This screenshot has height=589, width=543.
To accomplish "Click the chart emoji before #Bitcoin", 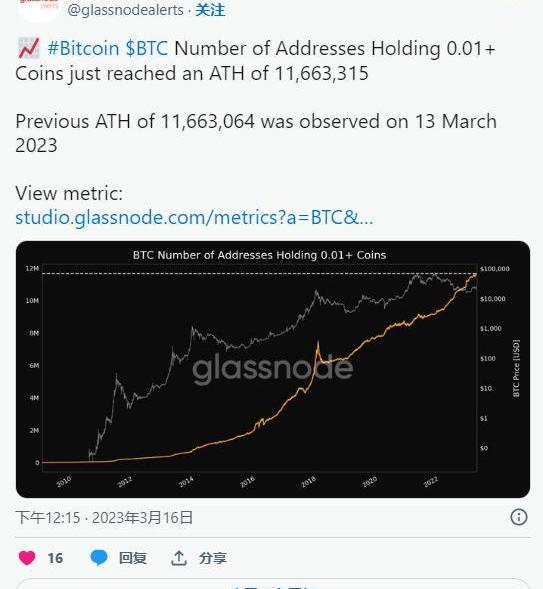I will 29,48.
